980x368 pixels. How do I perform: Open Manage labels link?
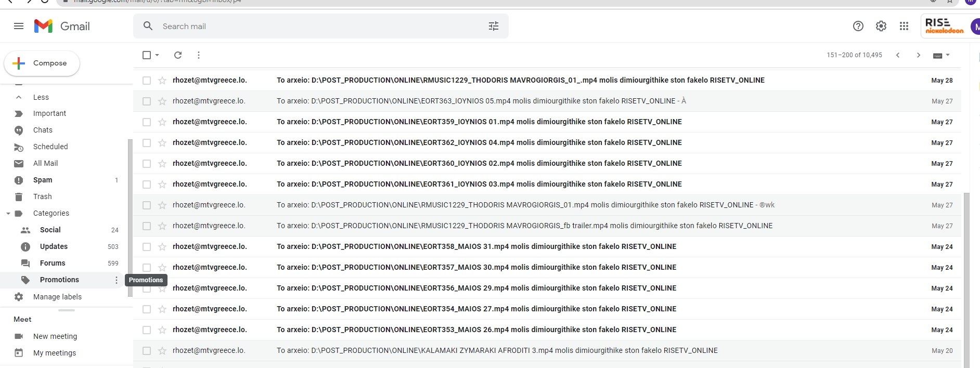click(57, 297)
